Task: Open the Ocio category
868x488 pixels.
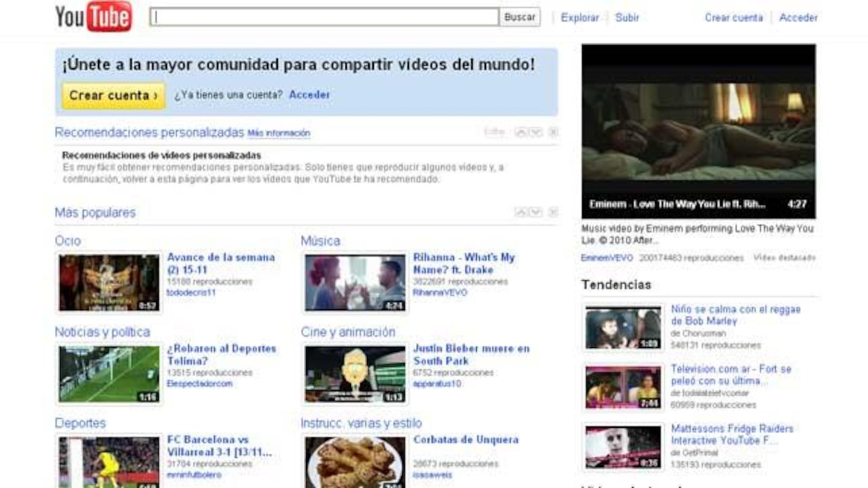Action: (68, 241)
